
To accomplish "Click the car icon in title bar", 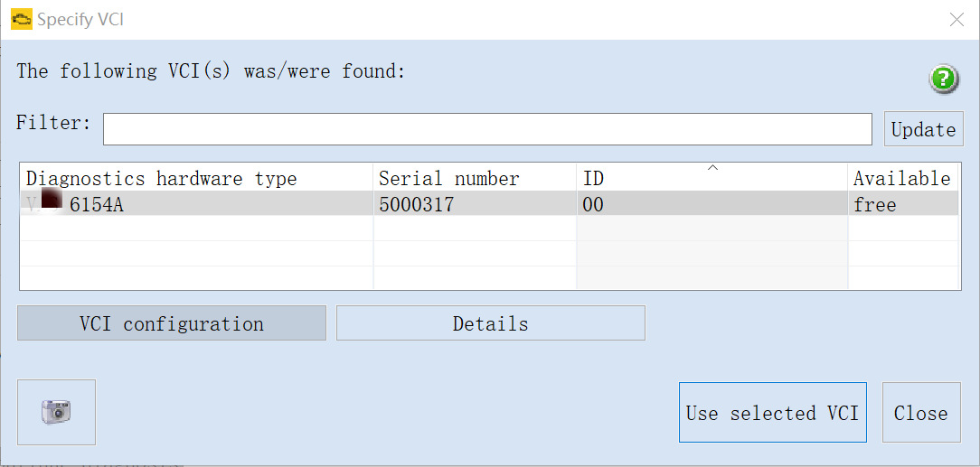I will tap(21, 19).
